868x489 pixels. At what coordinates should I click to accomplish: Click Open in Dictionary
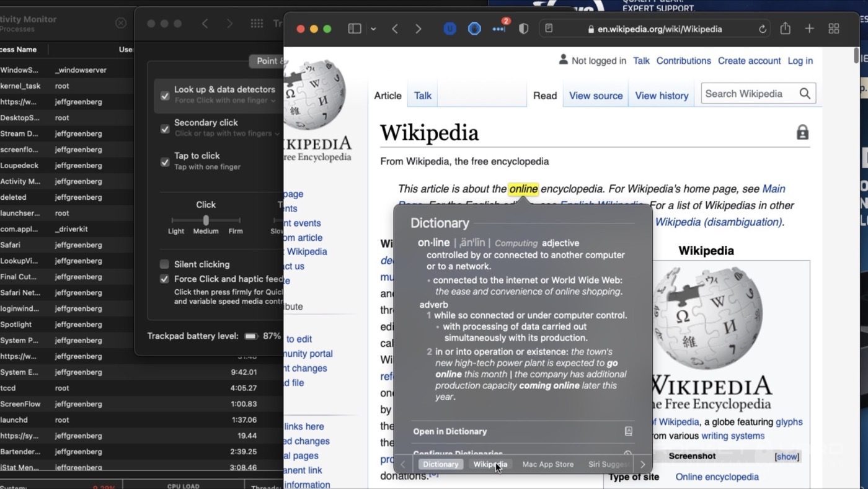click(449, 431)
